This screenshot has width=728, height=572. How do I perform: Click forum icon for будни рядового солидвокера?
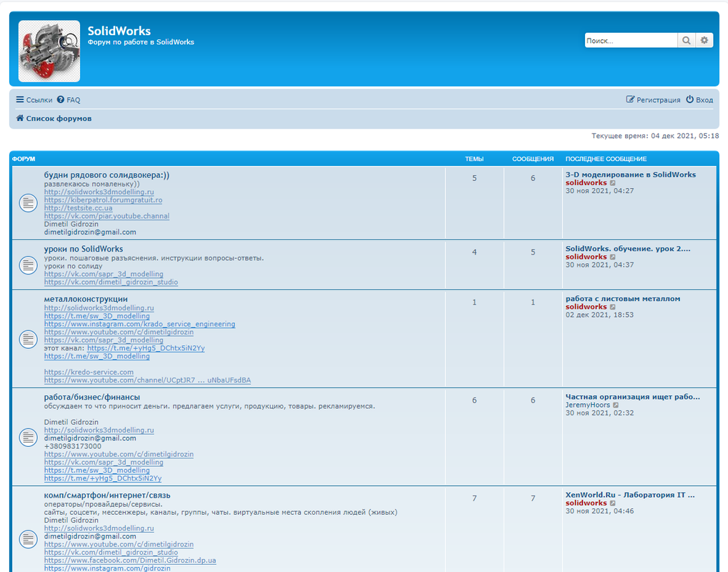(29, 203)
